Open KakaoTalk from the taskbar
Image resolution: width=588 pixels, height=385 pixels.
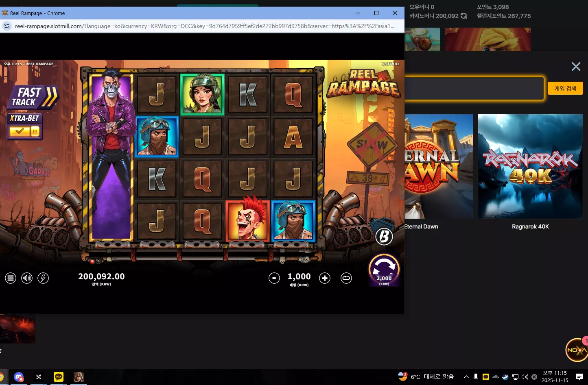pos(59,377)
